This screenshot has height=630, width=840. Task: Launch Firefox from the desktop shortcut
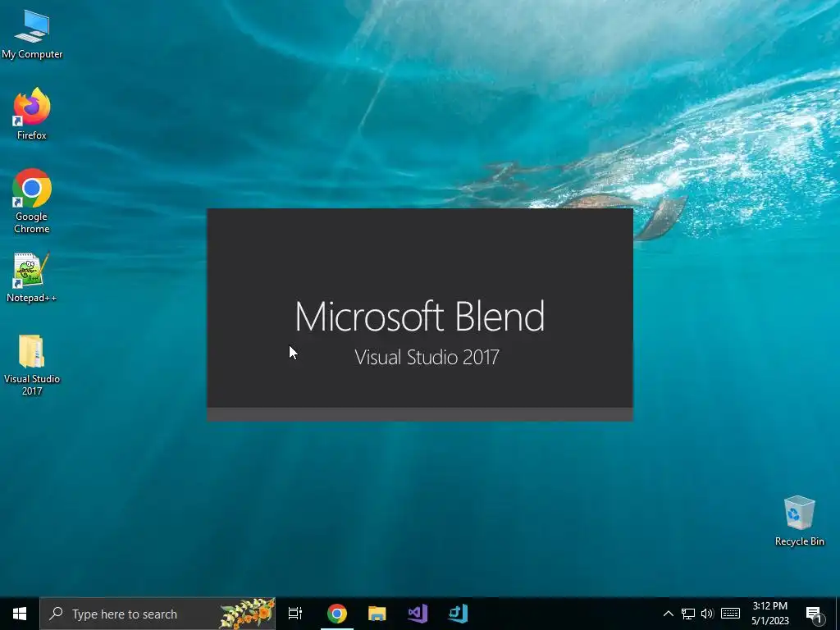32,113
